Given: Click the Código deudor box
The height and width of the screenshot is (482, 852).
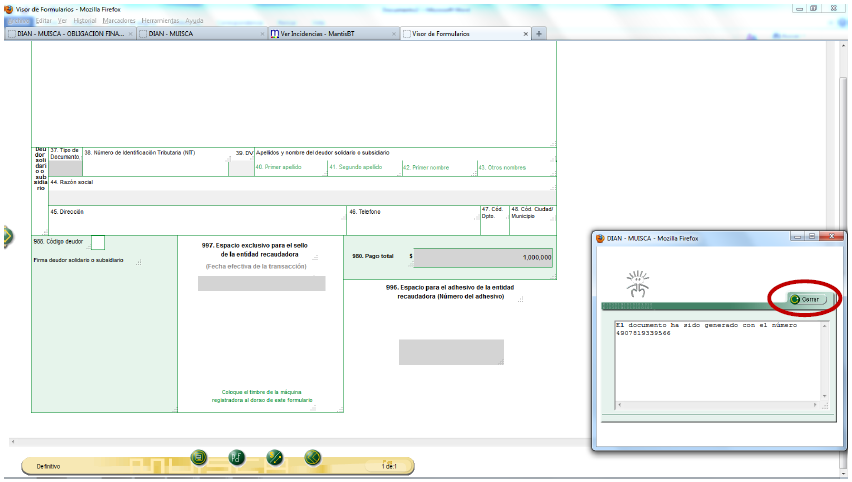Looking at the screenshot, I should point(98,242).
